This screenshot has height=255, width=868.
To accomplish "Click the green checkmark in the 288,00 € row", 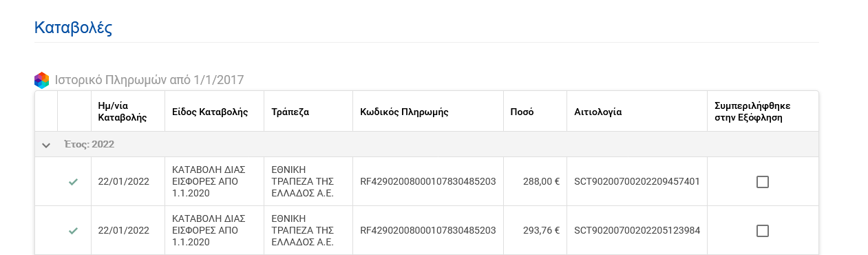I will click(x=73, y=182).
